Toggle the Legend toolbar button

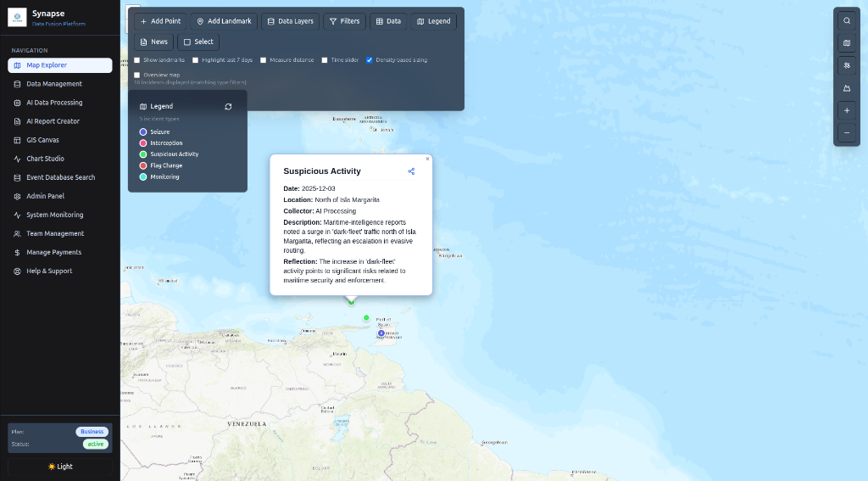[433, 21]
